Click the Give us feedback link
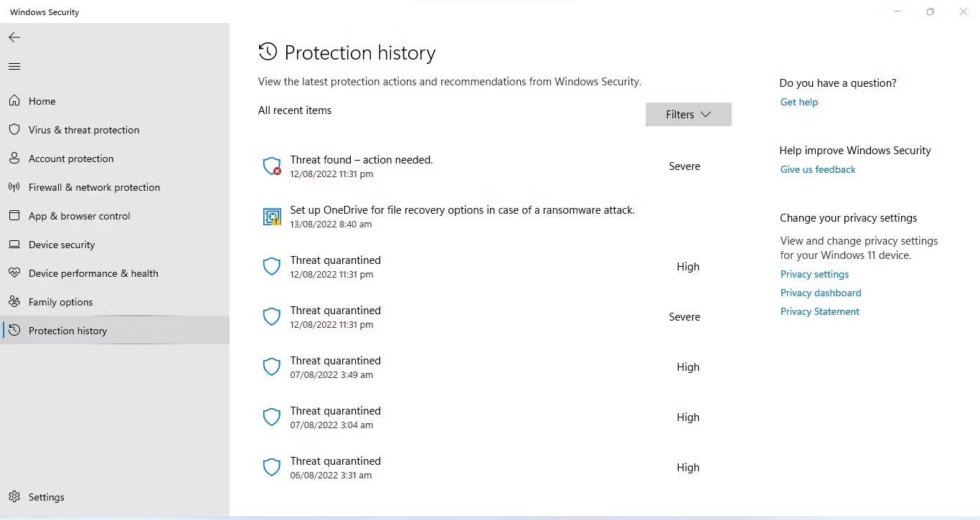This screenshot has width=980, height=520. 817,169
